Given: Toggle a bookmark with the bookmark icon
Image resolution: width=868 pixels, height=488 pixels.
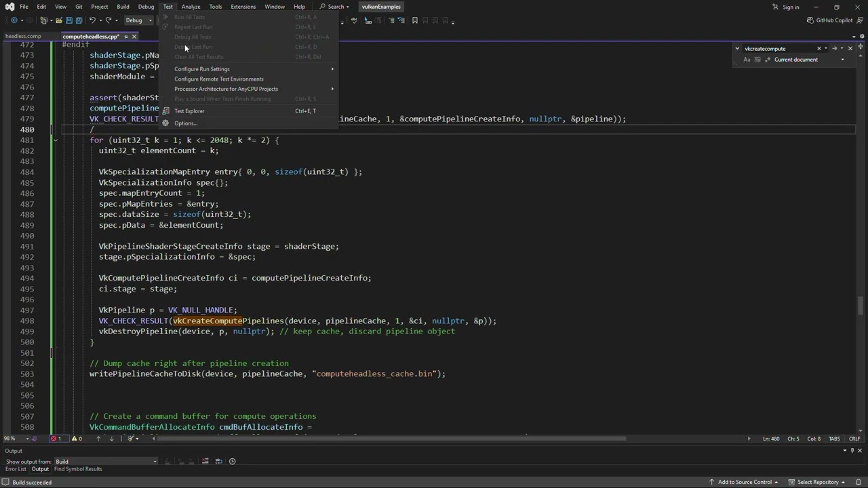Looking at the screenshot, I should pyautogui.click(x=415, y=20).
